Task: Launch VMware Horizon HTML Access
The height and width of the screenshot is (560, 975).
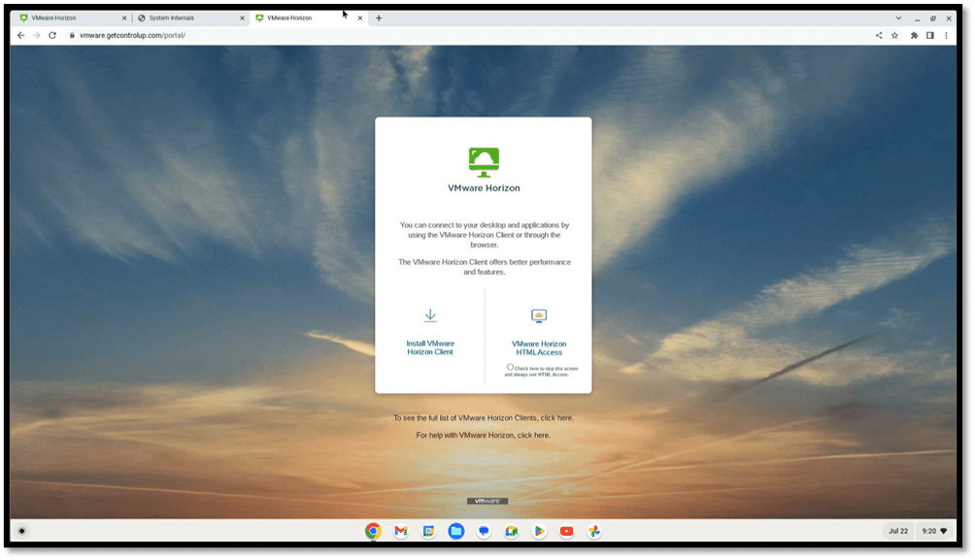Action: click(x=539, y=333)
